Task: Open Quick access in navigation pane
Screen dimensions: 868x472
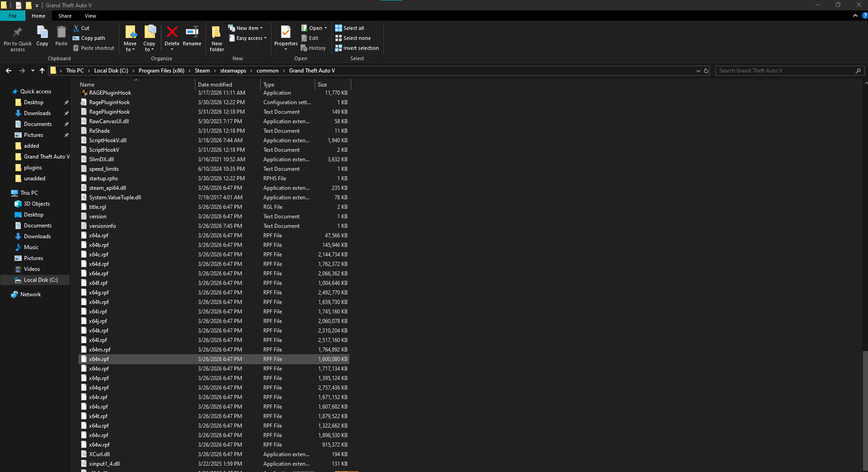Action: 36,92
